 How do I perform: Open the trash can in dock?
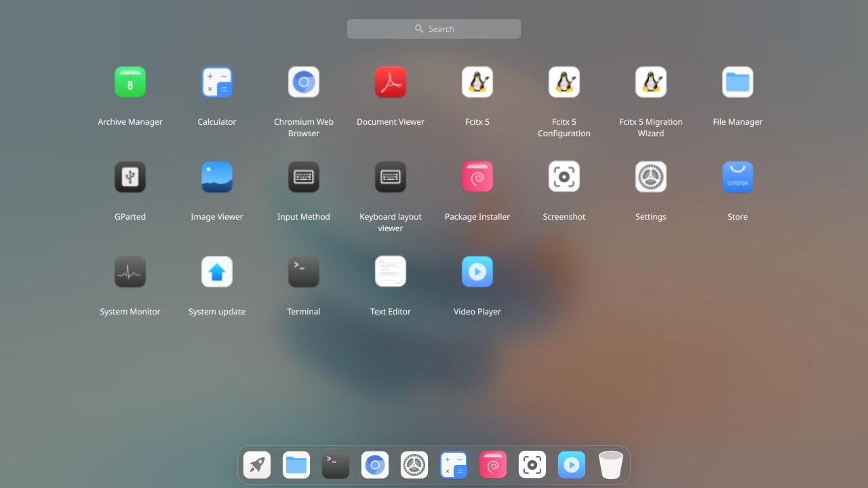click(x=611, y=465)
